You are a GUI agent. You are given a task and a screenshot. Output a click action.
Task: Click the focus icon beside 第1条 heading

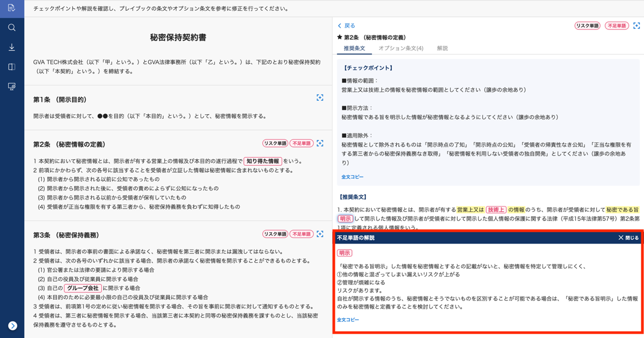click(320, 98)
